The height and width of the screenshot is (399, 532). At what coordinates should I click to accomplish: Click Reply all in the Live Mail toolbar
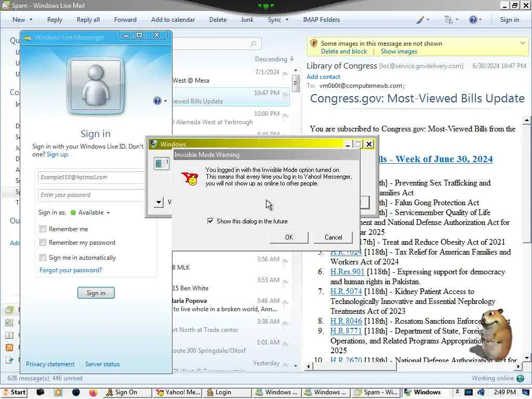tap(88, 20)
